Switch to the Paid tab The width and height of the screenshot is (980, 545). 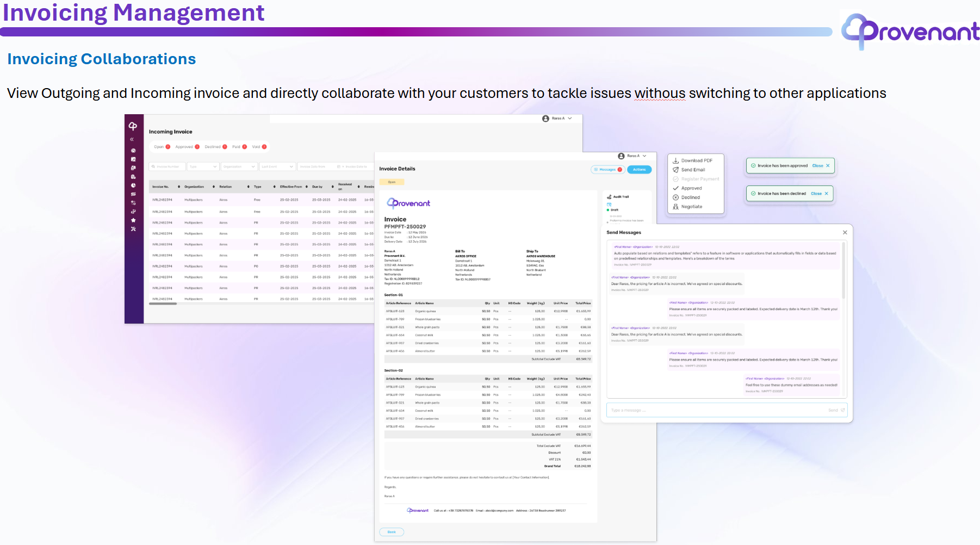click(x=239, y=147)
